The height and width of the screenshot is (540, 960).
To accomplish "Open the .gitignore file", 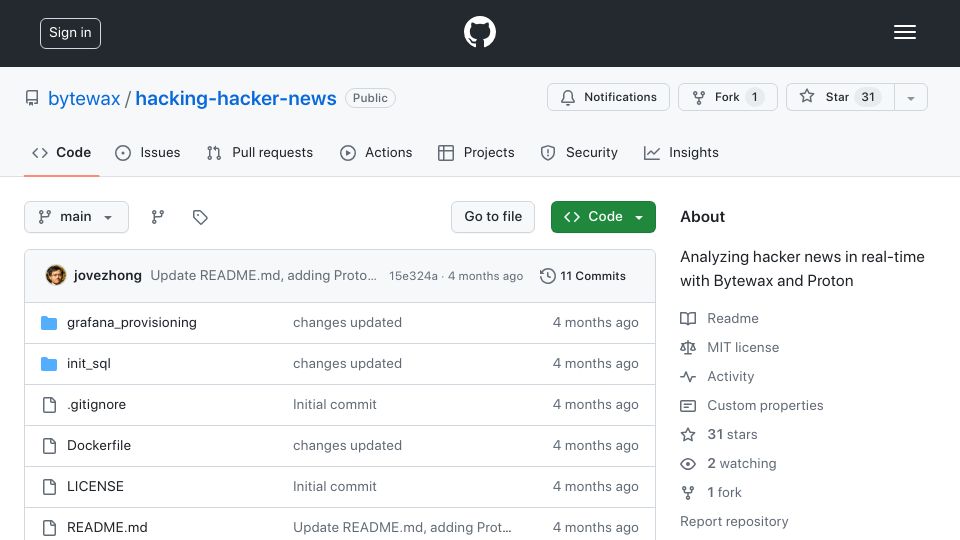I will [x=96, y=405].
